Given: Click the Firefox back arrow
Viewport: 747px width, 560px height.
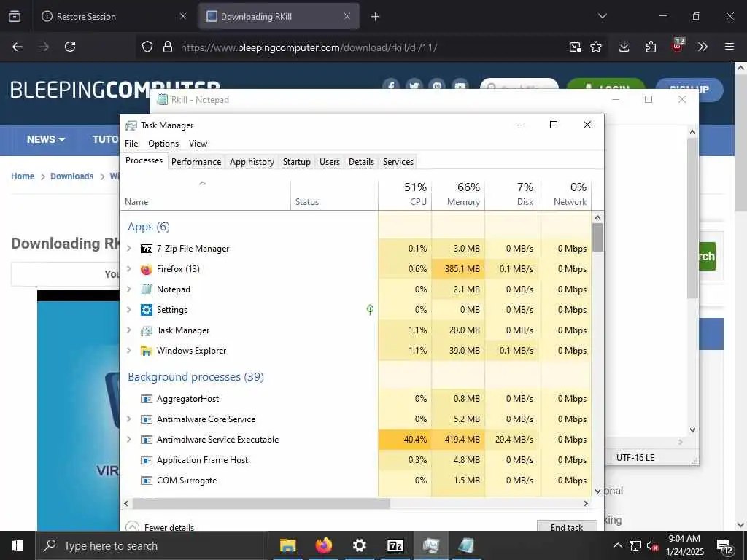Looking at the screenshot, I should point(18,47).
